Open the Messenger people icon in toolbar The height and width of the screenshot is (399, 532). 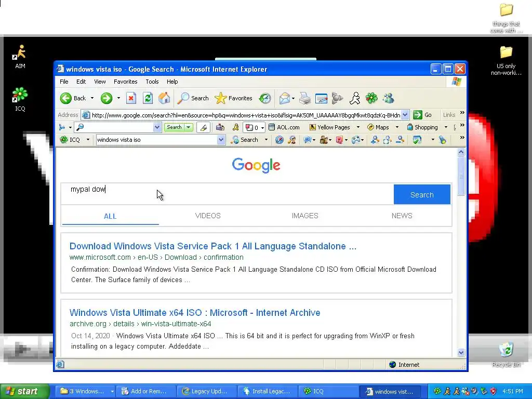coord(389,98)
